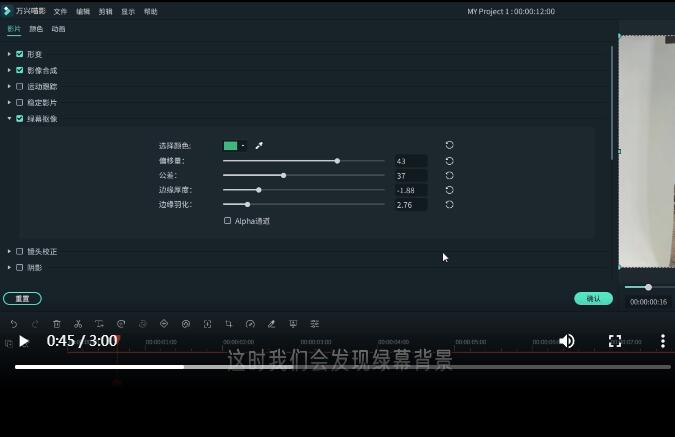Uncheck the 绿幕抠像 checkbox
The height and width of the screenshot is (437, 675).
point(19,118)
